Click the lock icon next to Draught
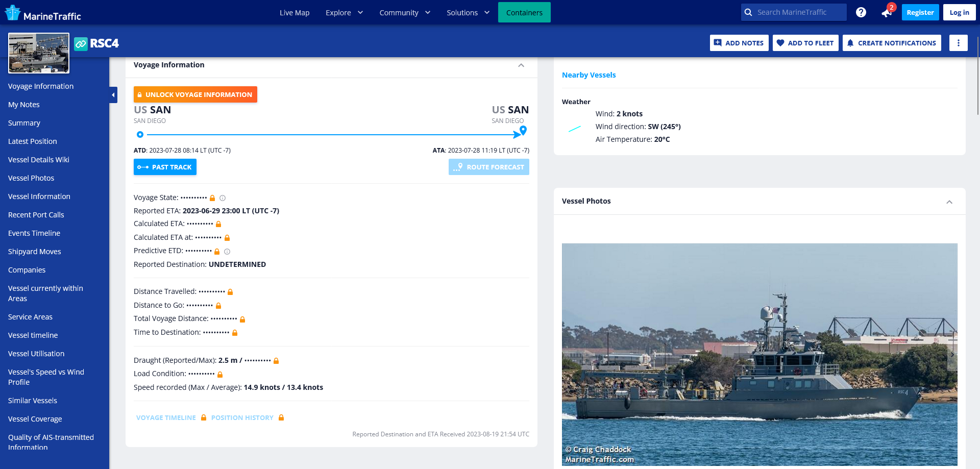Screen dimensions: 980x469 [x=276, y=361]
